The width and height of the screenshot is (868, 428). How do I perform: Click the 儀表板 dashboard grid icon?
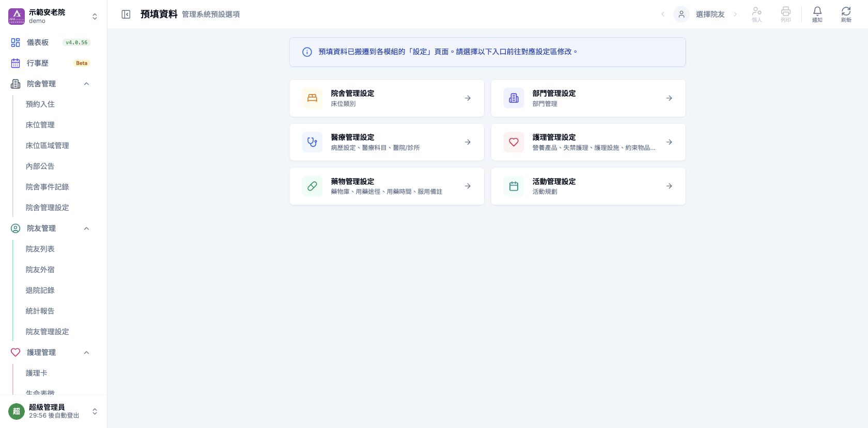click(x=16, y=42)
